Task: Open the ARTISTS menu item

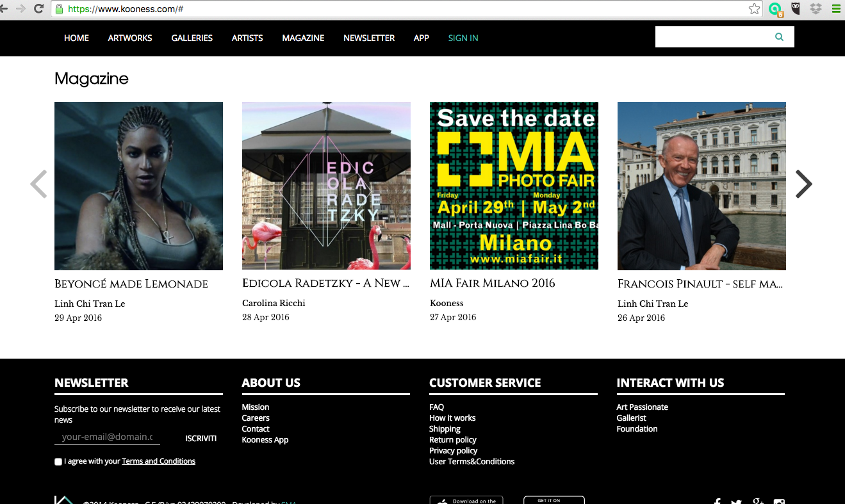Action: [x=247, y=38]
